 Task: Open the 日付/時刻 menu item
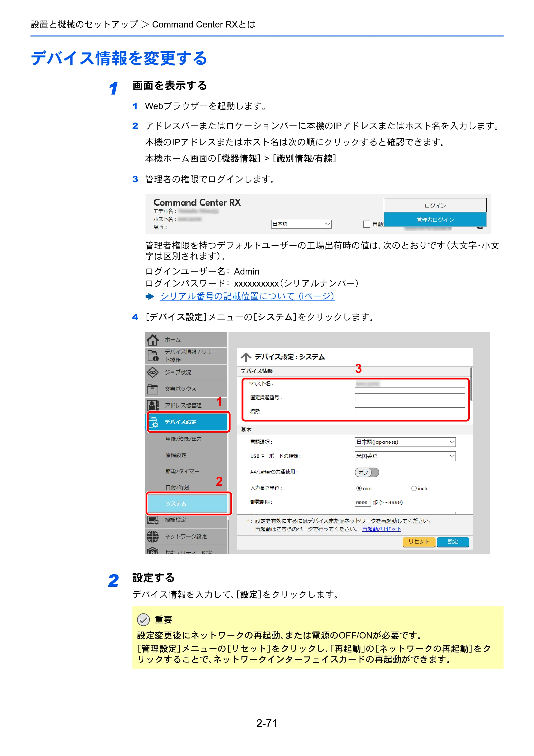click(177, 487)
